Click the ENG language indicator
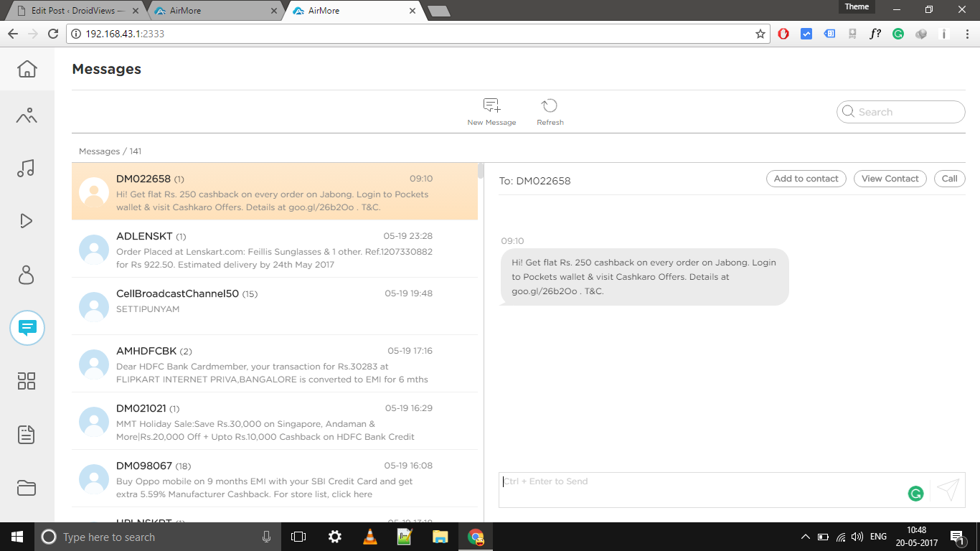Viewport: 980px width, 551px height. pyautogui.click(x=878, y=537)
